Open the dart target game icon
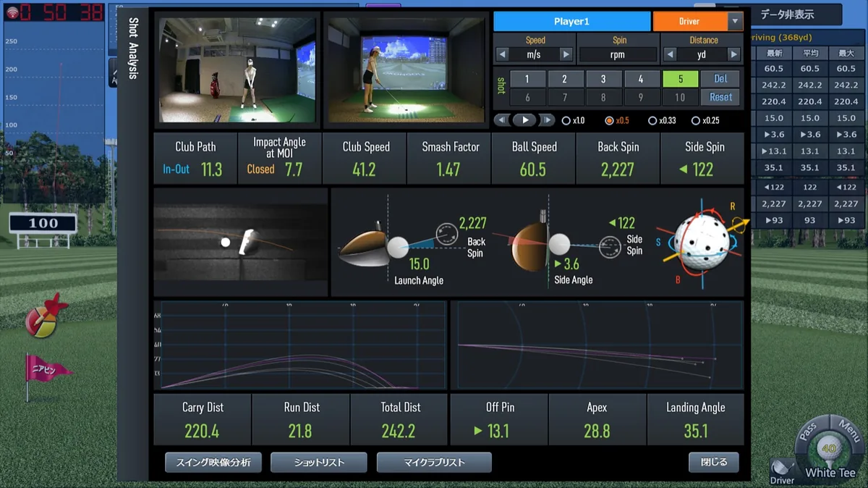This screenshot has height=488, width=868. tap(45, 317)
